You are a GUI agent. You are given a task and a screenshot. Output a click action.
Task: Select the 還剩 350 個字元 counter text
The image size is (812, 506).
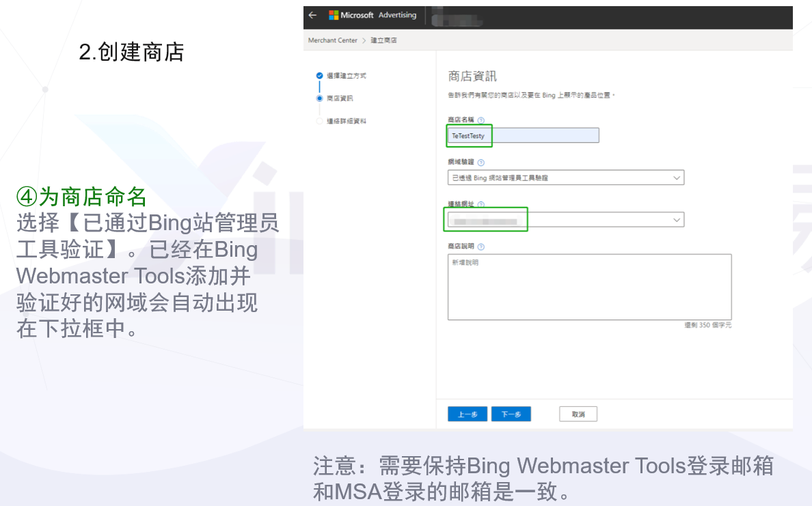[x=708, y=325]
